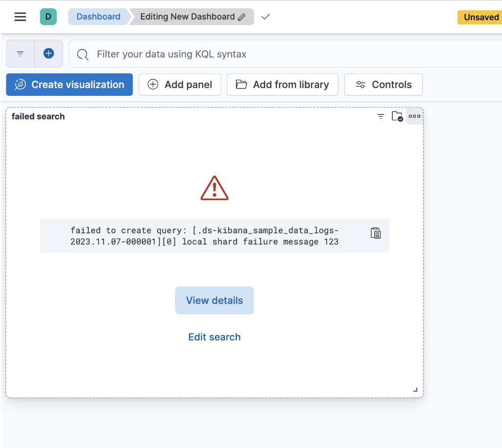Click the saved-to-library folder icon on the panel
The image size is (502, 448).
pos(397,116)
